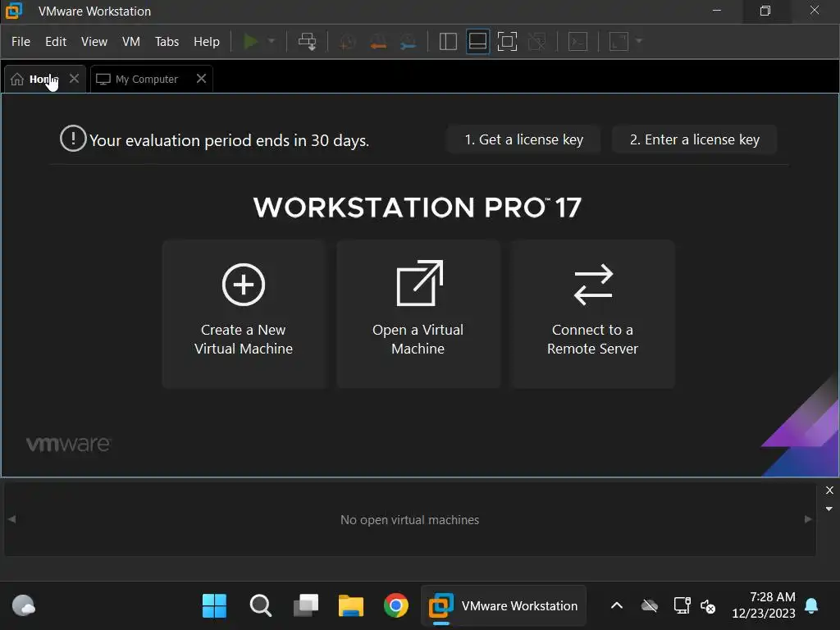The width and height of the screenshot is (840, 630).
Task: Open the Tabs menu
Action: (167, 41)
